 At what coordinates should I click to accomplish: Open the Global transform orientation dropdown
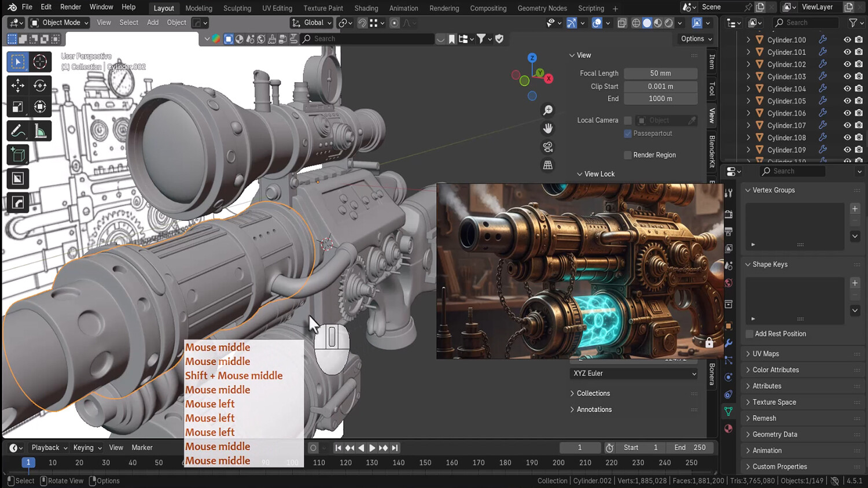[x=311, y=23]
